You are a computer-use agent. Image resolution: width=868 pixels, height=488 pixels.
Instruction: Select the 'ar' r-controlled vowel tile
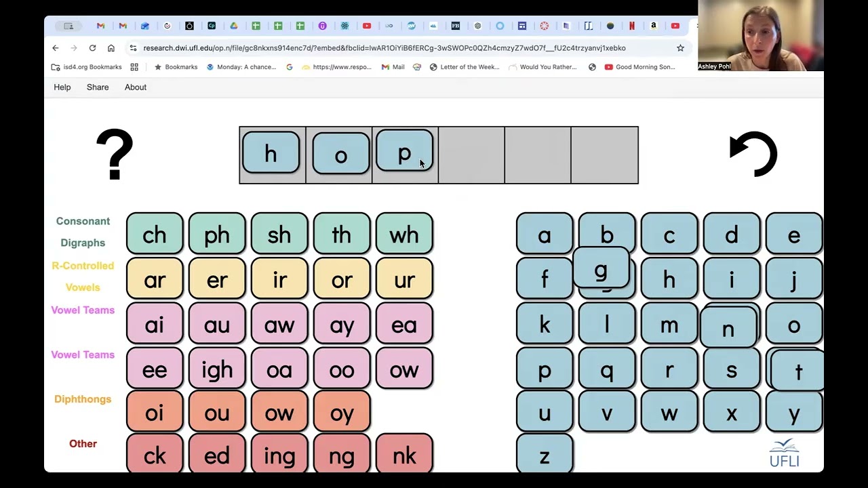tap(155, 279)
